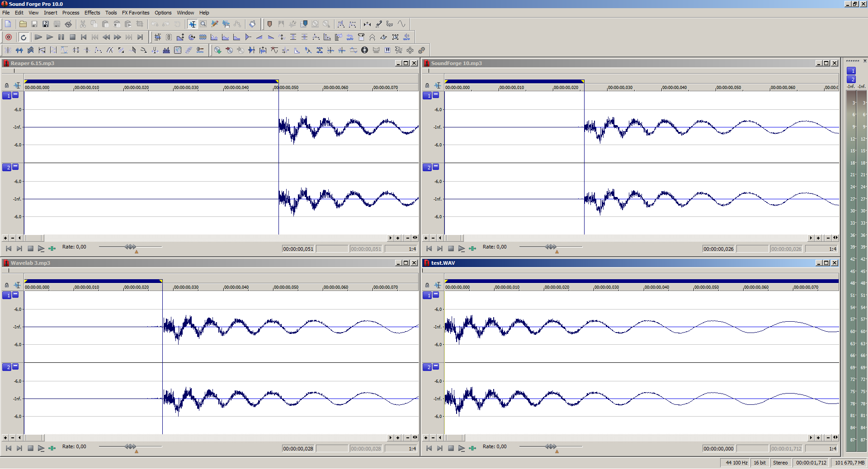Click the gears plug-in manager icon
This screenshot has width=868, height=469.
coord(421,50)
